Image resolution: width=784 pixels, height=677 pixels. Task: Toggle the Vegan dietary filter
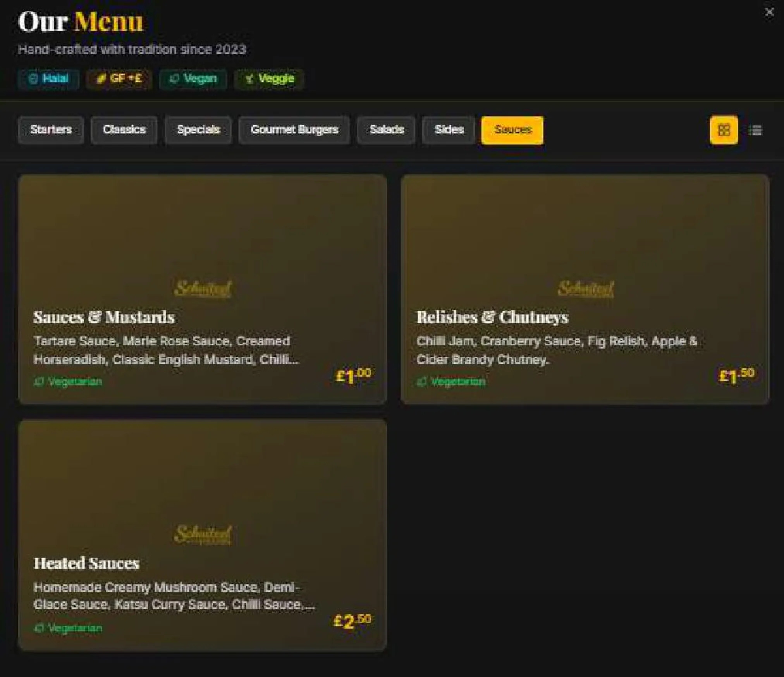193,79
